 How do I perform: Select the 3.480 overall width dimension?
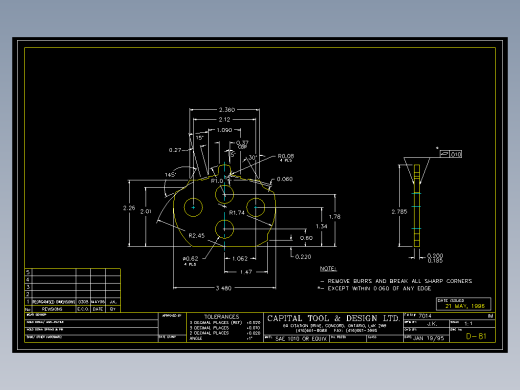click(x=223, y=288)
